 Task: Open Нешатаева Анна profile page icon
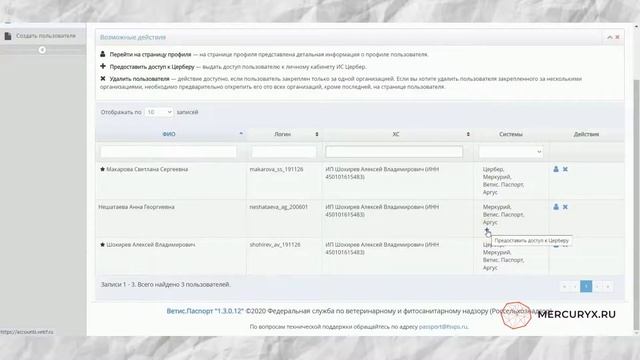556,207
